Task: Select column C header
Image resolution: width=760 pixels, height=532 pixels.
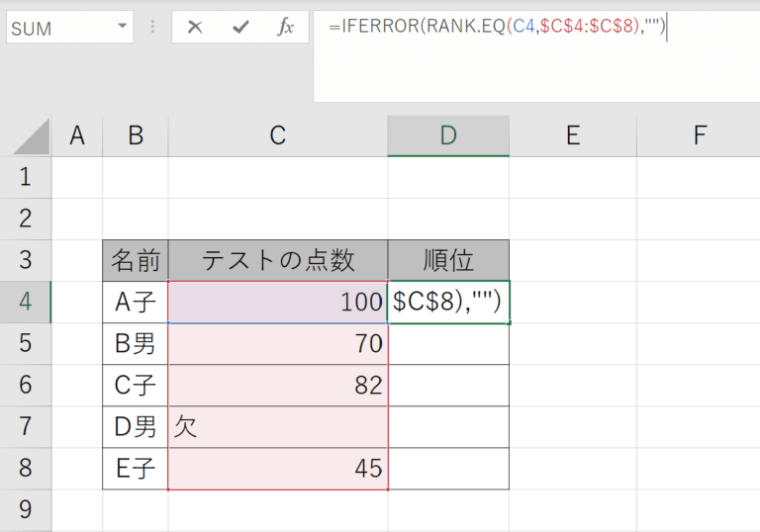Action: click(x=278, y=135)
